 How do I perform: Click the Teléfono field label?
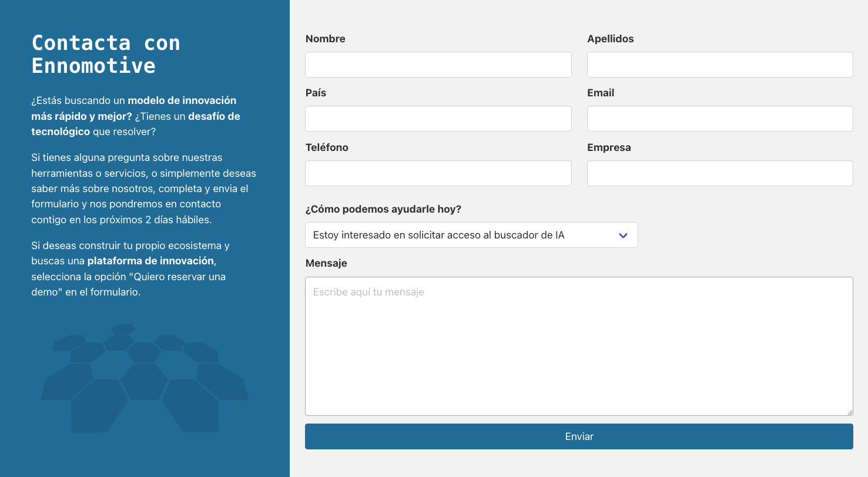tap(327, 147)
